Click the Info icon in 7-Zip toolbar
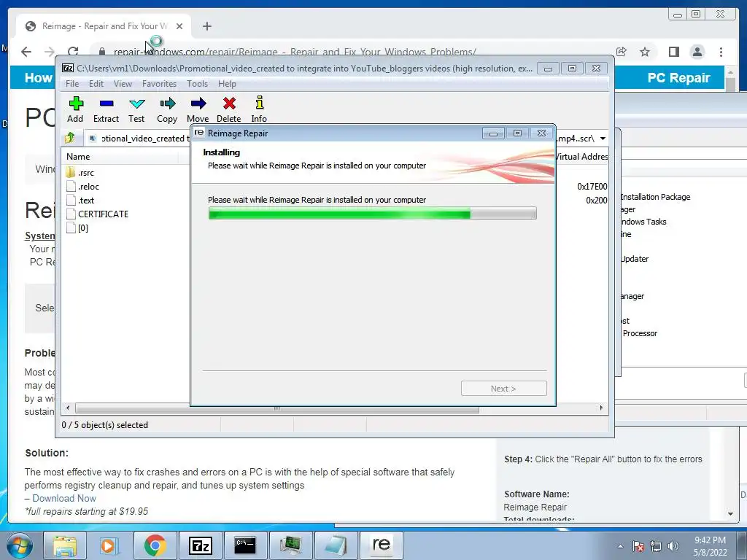747x560 pixels. click(259, 103)
